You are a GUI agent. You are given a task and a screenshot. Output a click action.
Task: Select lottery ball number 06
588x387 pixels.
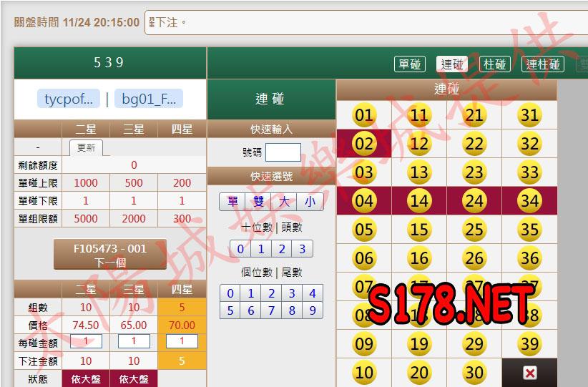click(364, 258)
